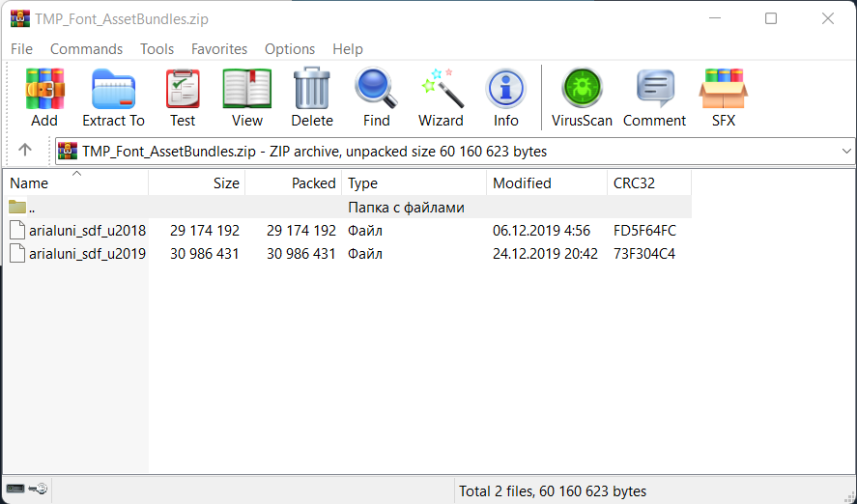Sort by the Packed column header
857x504 pixels.
click(x=294, y=182)
